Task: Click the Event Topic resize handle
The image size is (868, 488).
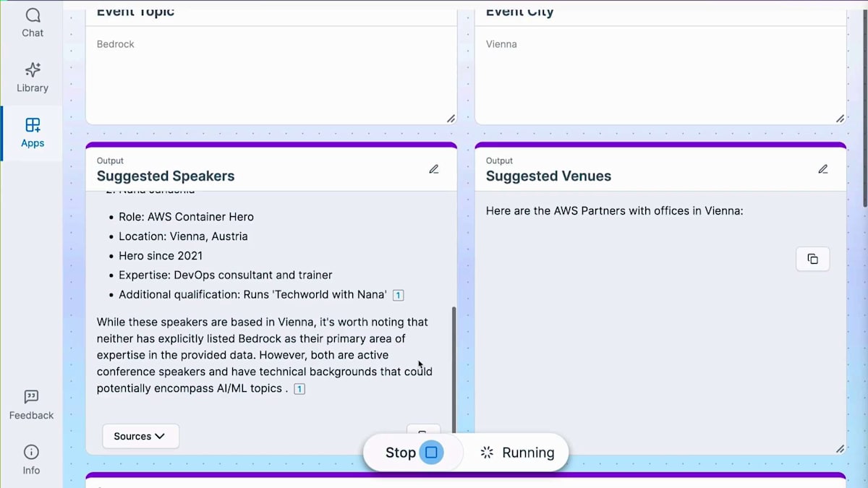Action: [x=451, y=119]
